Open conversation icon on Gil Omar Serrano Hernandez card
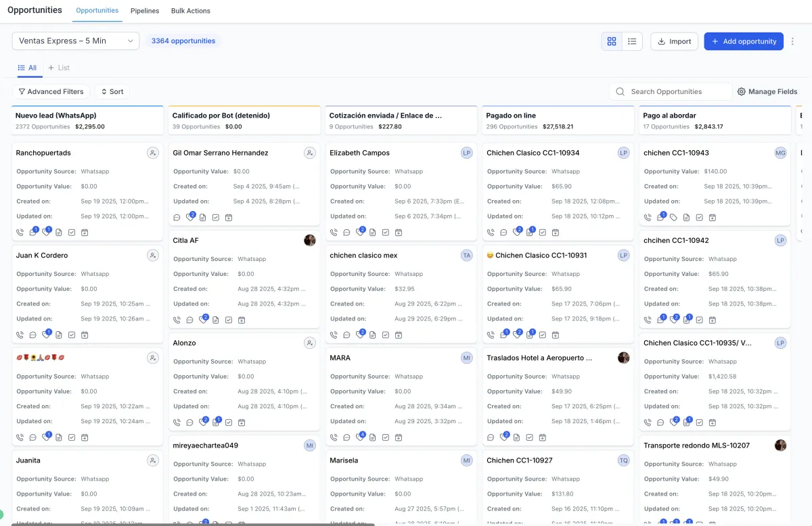 pyautogui.click(x=177, y=217)
